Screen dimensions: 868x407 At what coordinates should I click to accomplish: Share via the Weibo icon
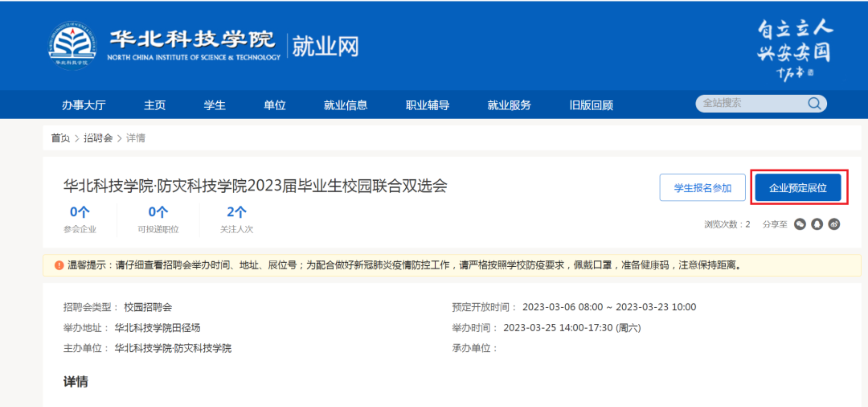[x=834, y=224]
